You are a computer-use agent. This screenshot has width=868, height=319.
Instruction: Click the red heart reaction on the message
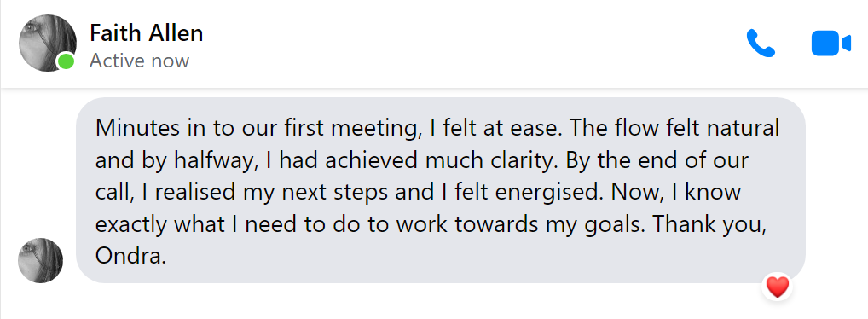click(777, 287)
